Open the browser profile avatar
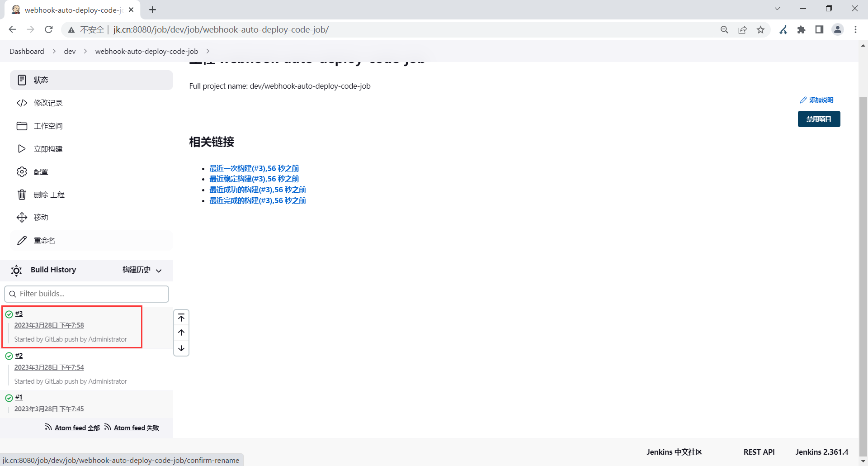This screenshot has width=868, height=466. point(838,30)
